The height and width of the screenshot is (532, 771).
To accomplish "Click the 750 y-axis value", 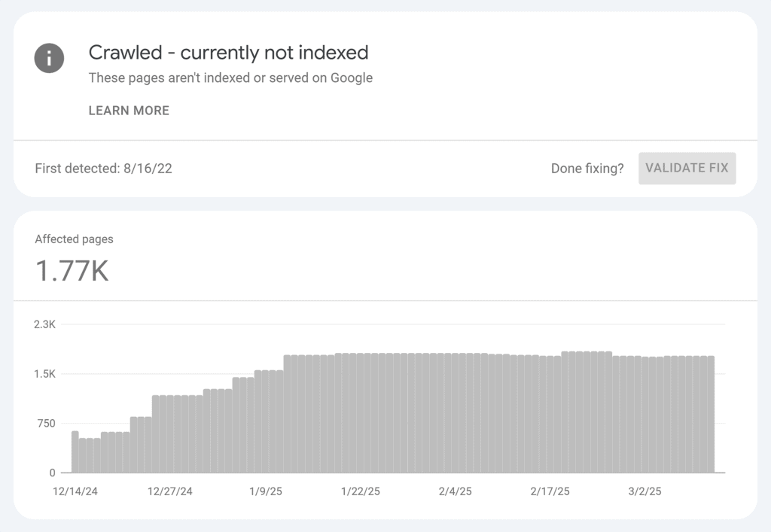I will point(44,424).
